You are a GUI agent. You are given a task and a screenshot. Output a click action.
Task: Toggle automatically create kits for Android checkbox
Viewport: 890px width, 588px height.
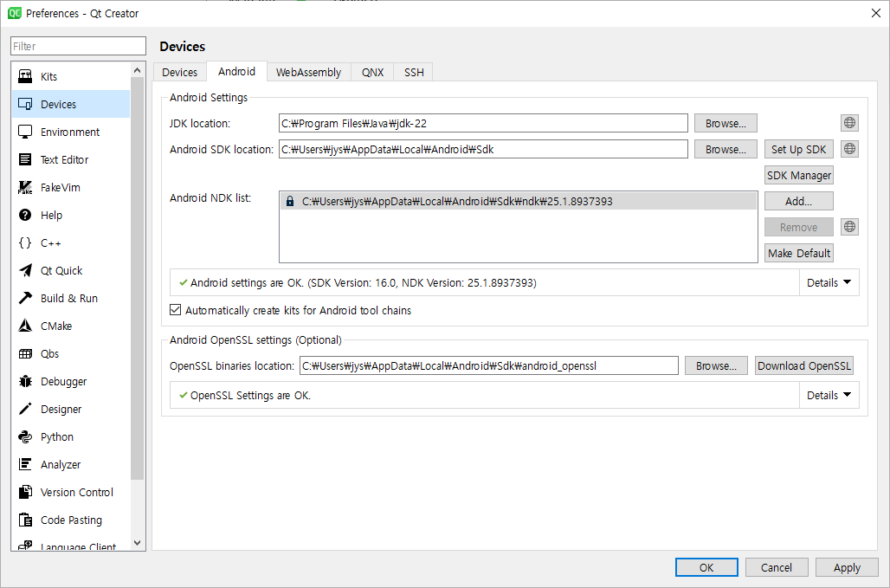[x=176, y=310]
